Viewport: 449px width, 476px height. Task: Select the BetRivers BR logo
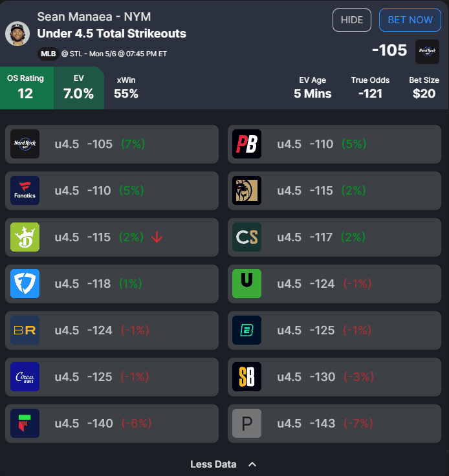click(x=25, y=330)
